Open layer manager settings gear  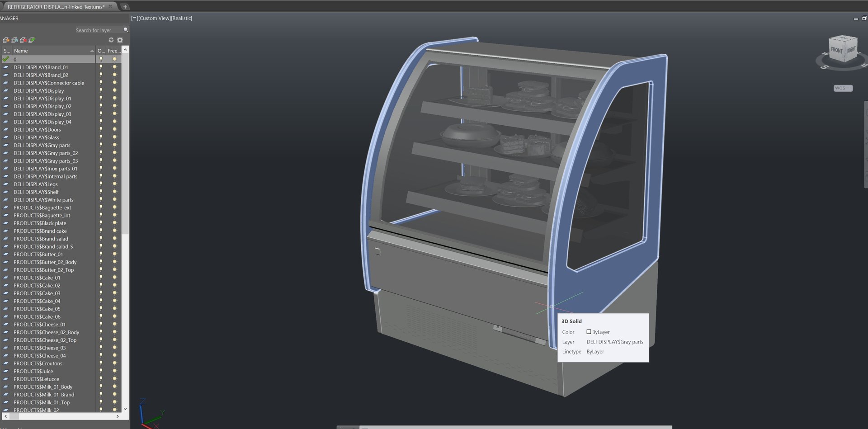pyautogui.click(x=120, y=40)
